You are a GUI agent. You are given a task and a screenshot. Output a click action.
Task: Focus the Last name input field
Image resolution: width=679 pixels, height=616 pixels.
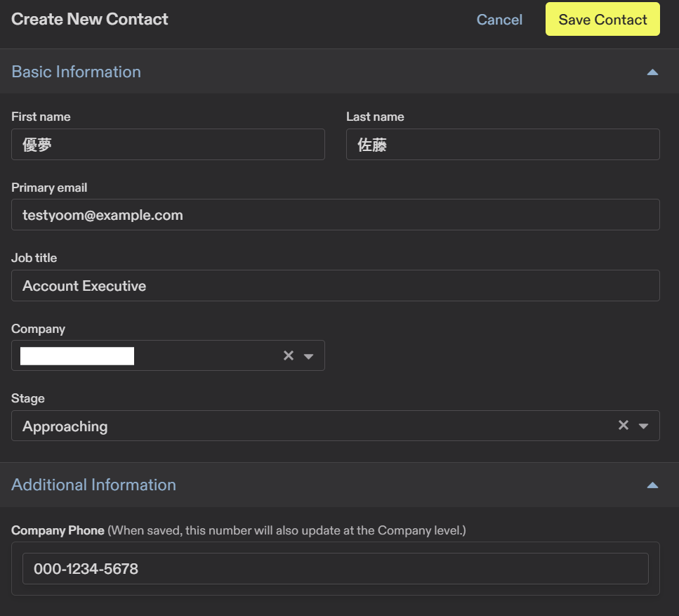(503, 145)
